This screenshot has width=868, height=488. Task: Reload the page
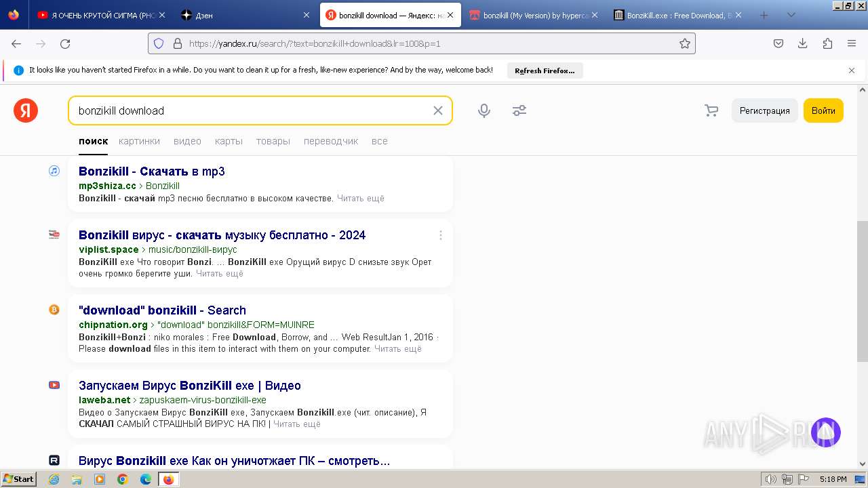(x=65, y=43)
